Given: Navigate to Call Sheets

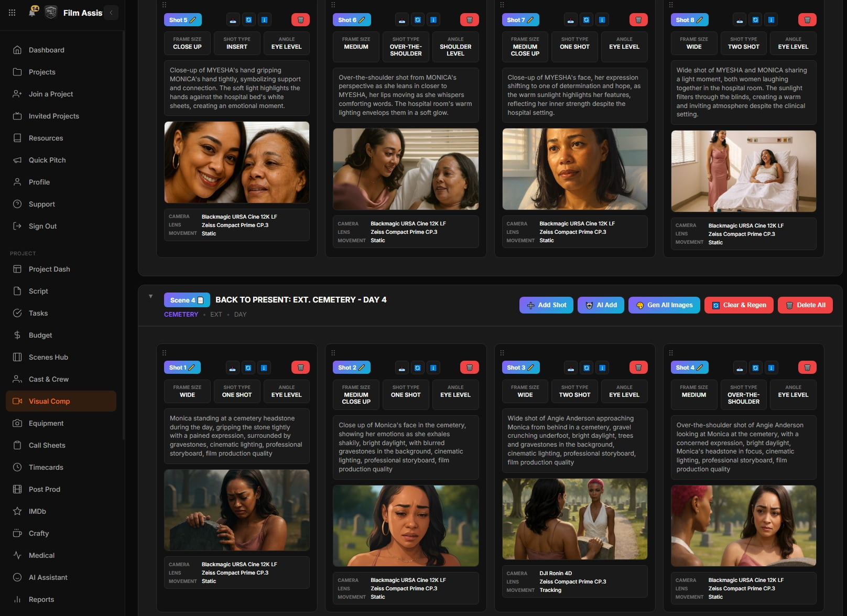Looking at the screenshot, I should point(61,445).
